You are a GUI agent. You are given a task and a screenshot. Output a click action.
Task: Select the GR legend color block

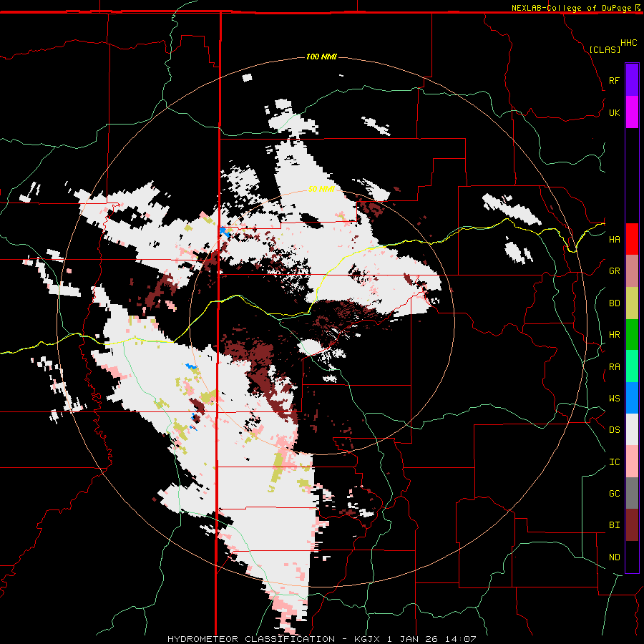coord(632,271)
